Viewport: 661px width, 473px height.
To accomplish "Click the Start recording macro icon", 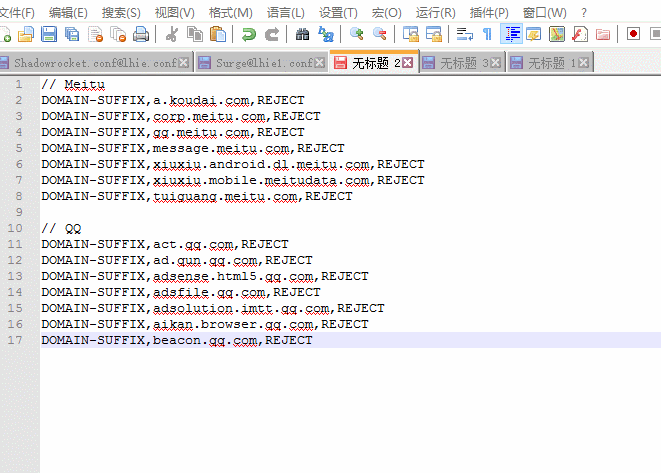I will 633,34.
